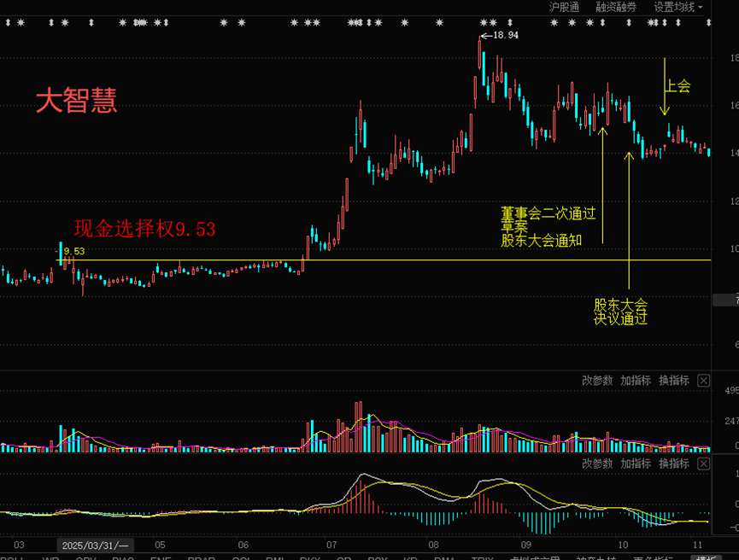Click the yellow 9.53 price label
Screen dimensions: 739x560
74,252
